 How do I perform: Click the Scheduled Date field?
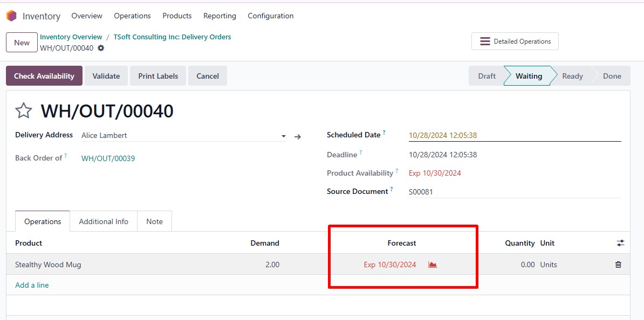click(515, 135)
